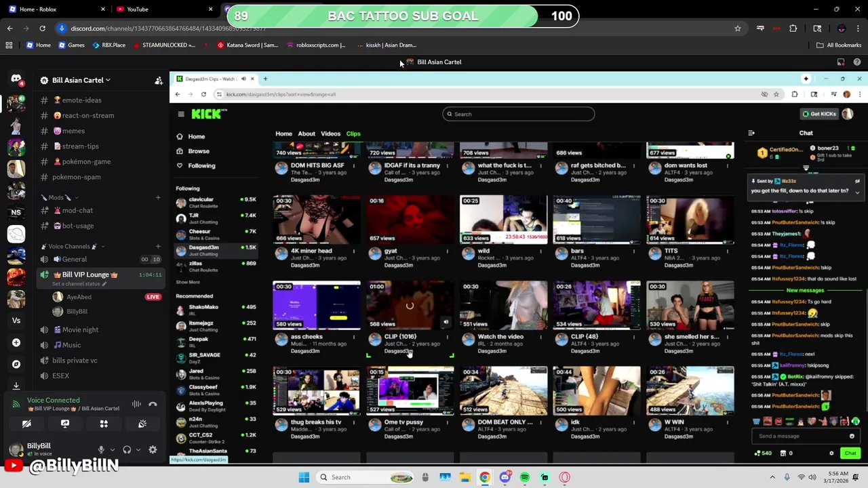Click the noise suppression waveform icon
The height and width of the screenshot is (488, 868).
point(136,404)
